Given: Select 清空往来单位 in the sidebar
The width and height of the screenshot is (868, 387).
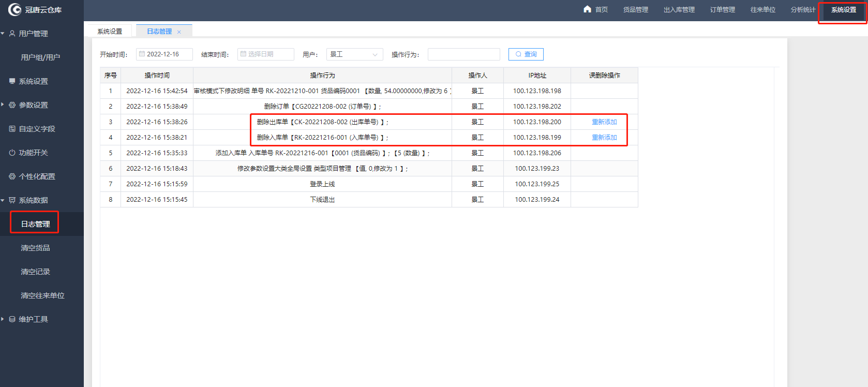Looking at the screenshot, I should point(42,295).
